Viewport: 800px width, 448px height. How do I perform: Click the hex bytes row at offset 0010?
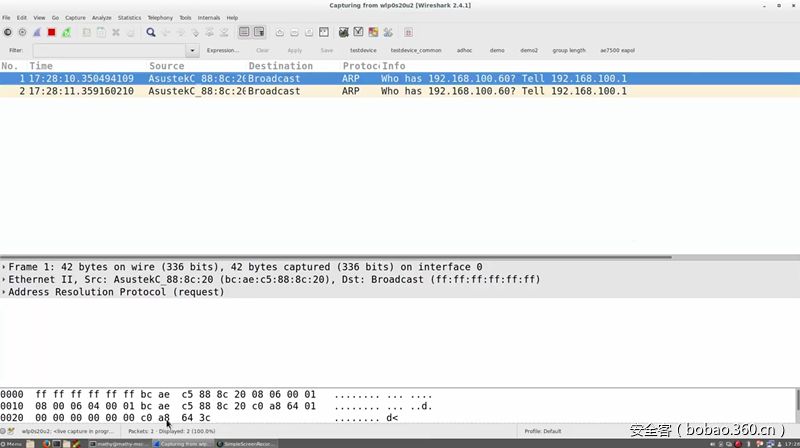pyautogui.click(x=176, y=406)
